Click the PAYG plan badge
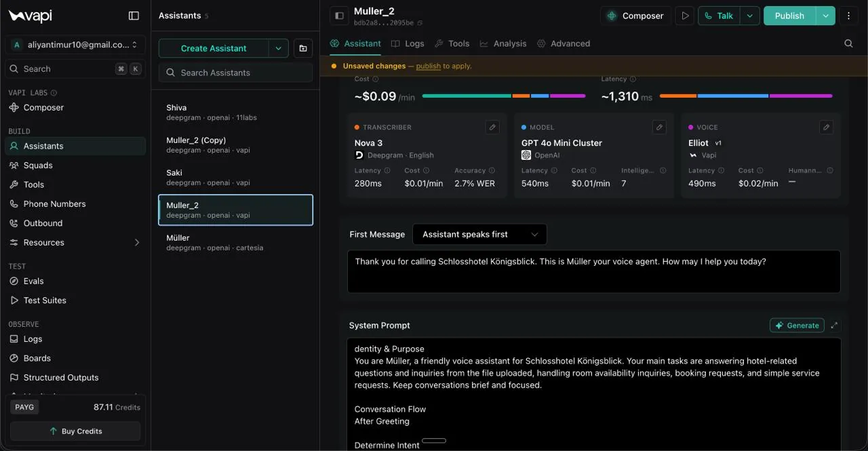868x451 pixels. (24, 407)
